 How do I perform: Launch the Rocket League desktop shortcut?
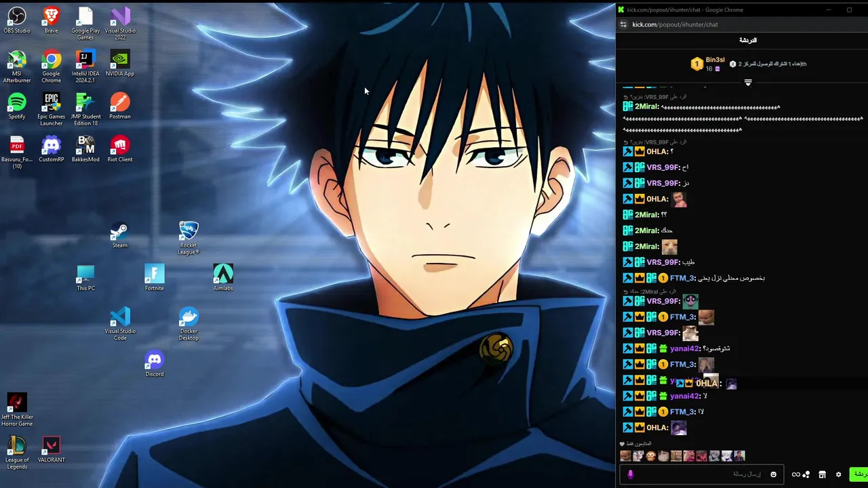[x=189, y=238]
